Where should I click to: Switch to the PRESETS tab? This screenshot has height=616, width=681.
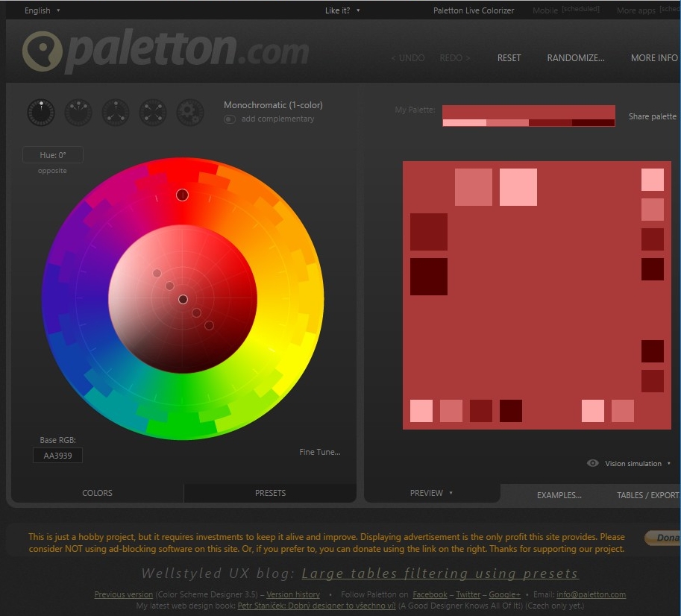(269, 492)
